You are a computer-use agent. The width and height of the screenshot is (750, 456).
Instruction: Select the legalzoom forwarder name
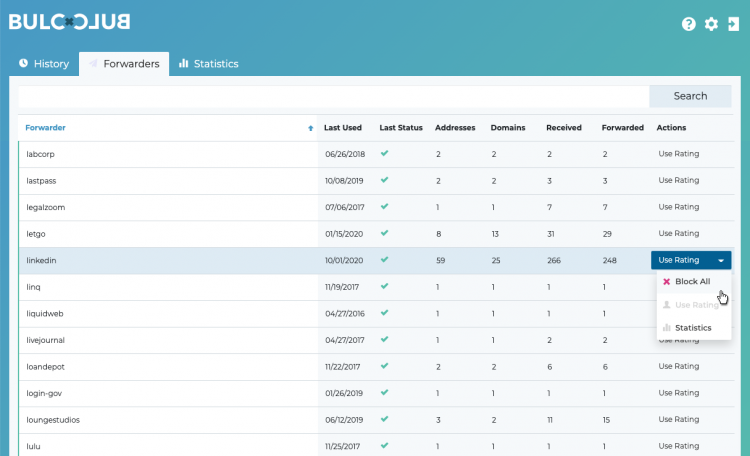pyautogui.click(x=45, y=207)
